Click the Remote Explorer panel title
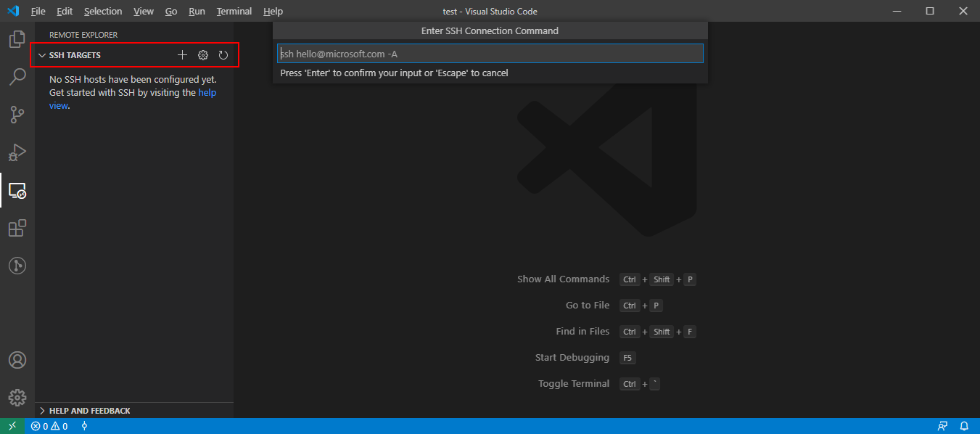The image size is (980, 434). point(83,35)
